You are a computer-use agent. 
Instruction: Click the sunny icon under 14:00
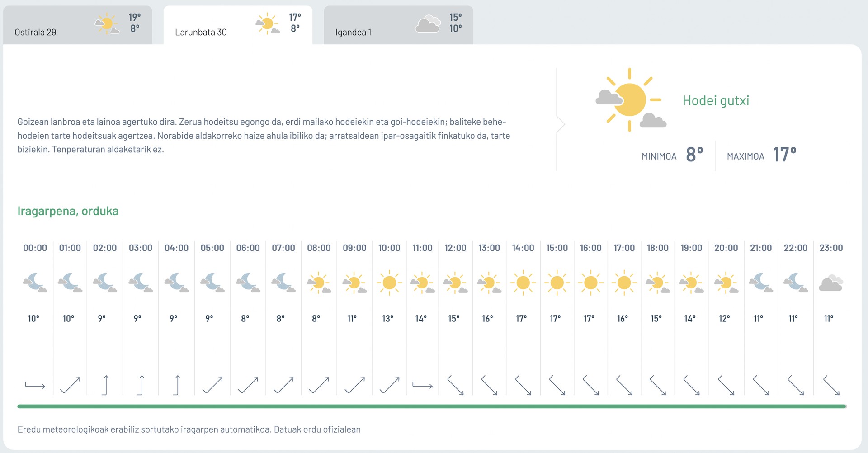pos(523,283)
